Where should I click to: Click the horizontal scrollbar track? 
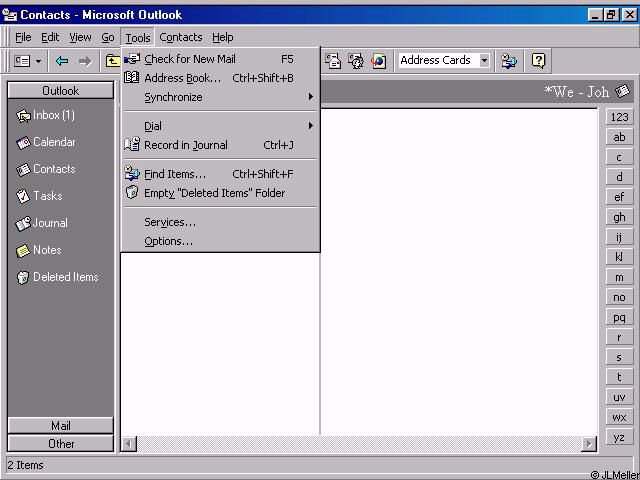(x=359, y=444)
